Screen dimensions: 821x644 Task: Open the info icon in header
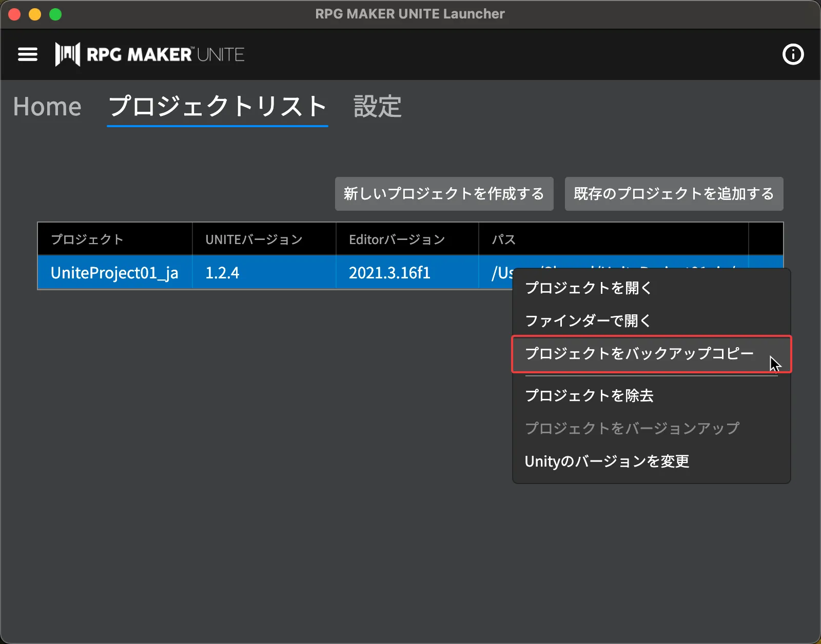(793, 54)
